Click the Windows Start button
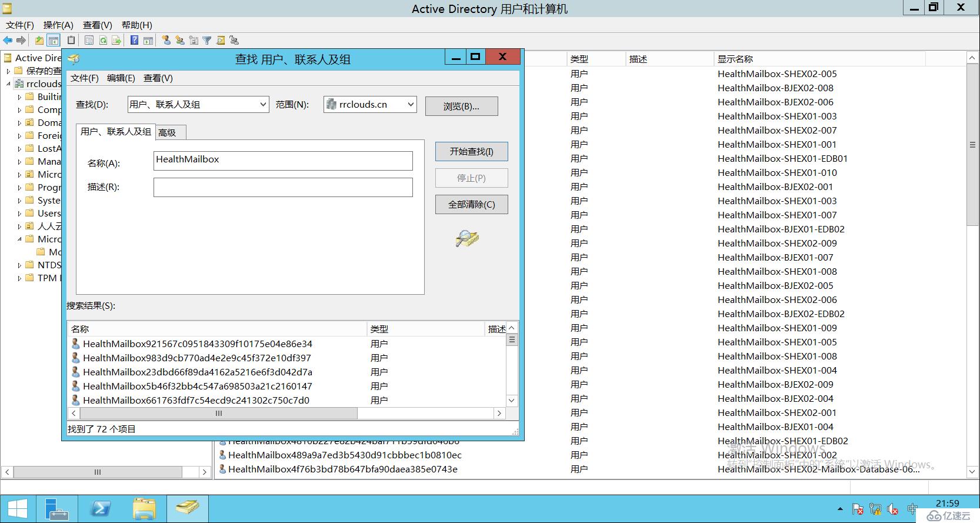 (17, 509)
